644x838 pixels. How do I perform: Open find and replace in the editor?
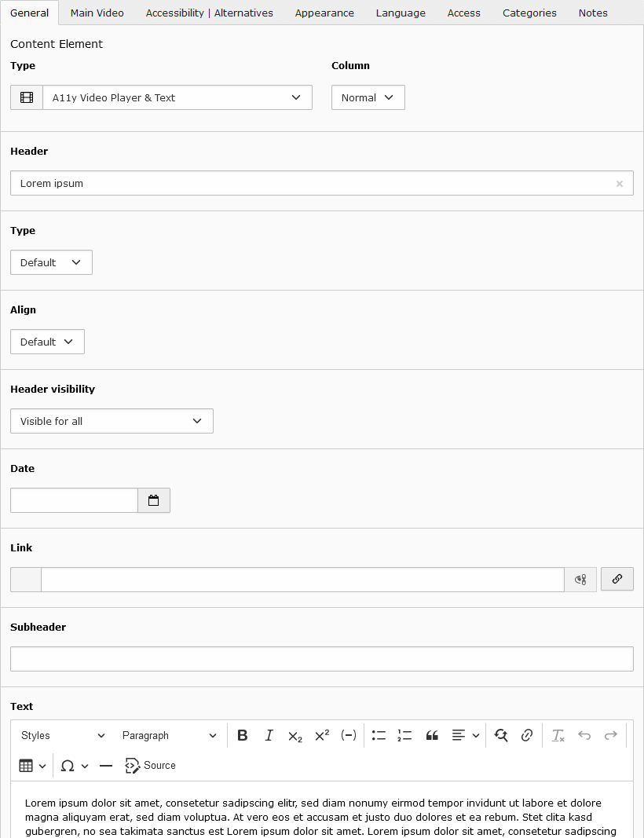tap(501, 735)
